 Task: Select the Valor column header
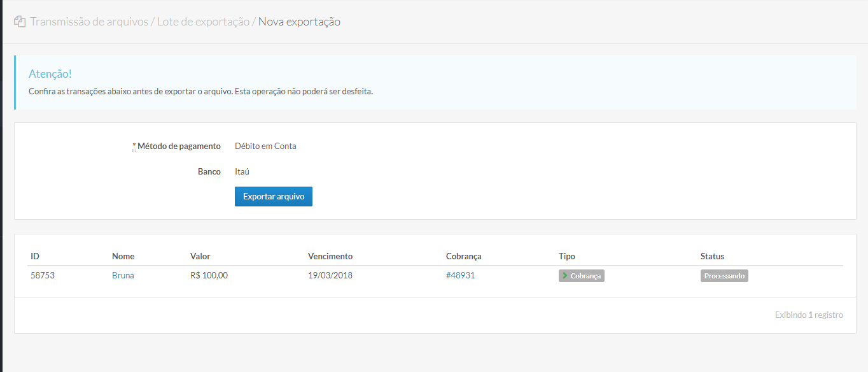[200, 256]
